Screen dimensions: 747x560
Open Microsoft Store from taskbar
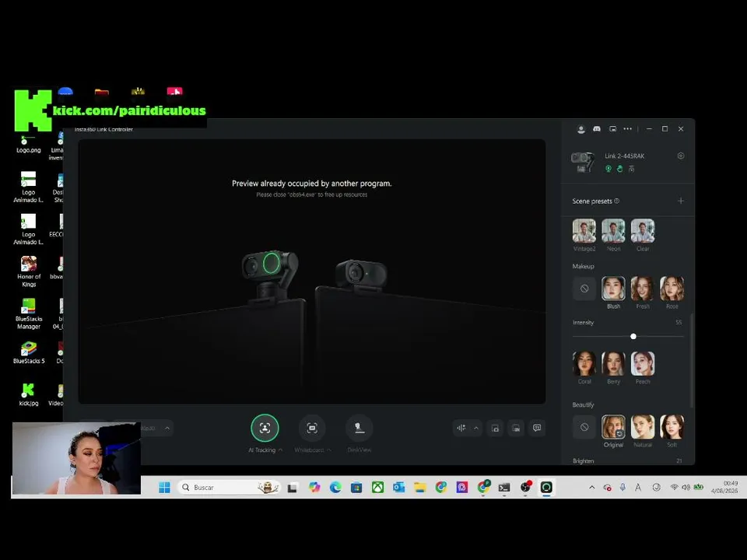pyautogui.click(x=356, y=487)
